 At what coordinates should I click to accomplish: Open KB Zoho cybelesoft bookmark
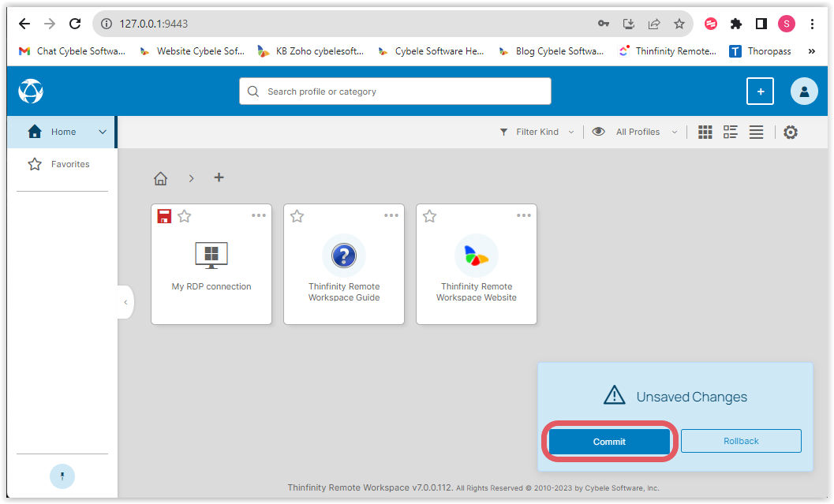coord(311,51)
